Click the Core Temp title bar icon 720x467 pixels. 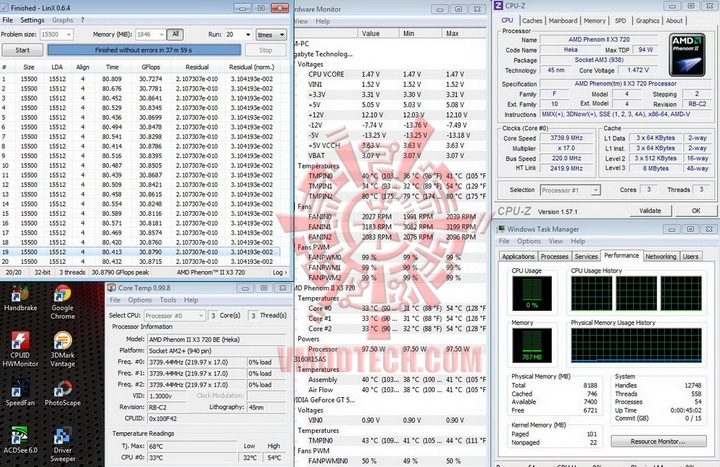[x=112, y=288]
